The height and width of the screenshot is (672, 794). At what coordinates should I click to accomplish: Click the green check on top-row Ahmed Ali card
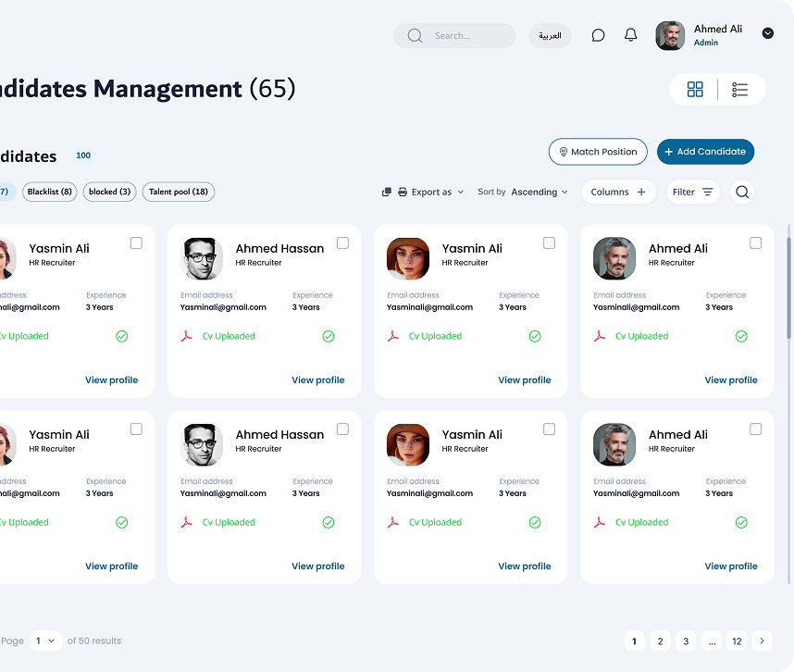click(x=741, y=336)
